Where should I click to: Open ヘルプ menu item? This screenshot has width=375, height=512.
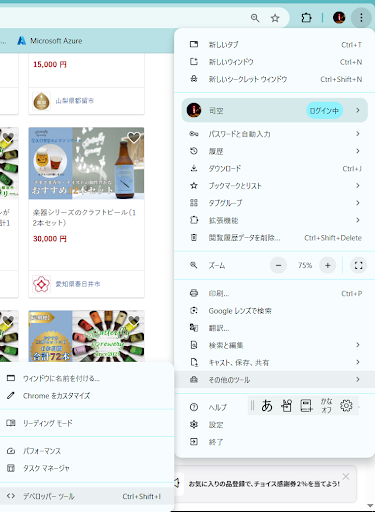[217, 407]
